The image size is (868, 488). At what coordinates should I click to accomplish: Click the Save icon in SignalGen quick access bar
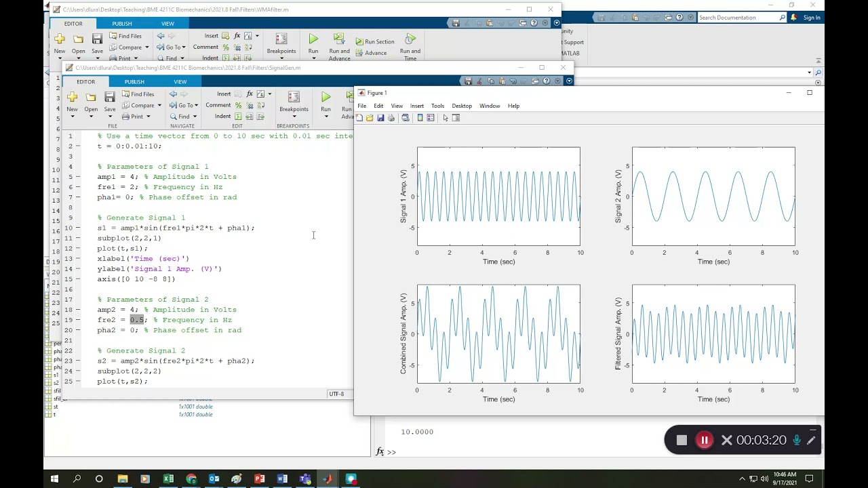469,81
